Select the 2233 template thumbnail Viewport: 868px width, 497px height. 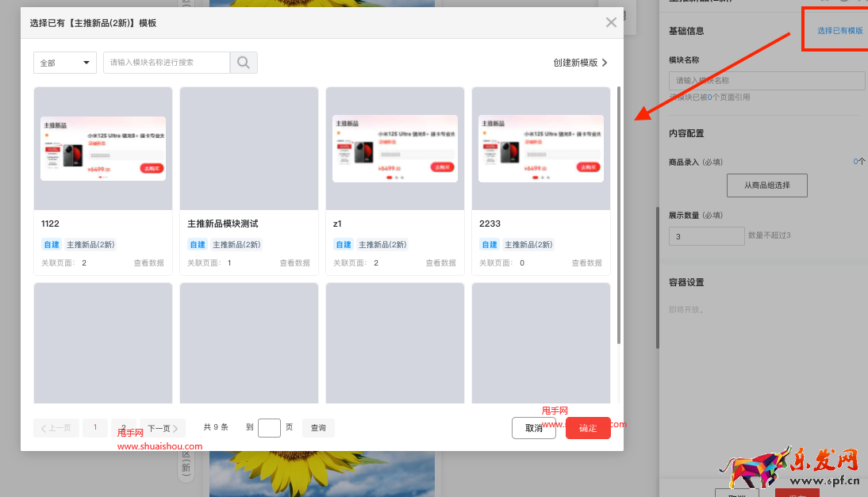click(540, 148)
